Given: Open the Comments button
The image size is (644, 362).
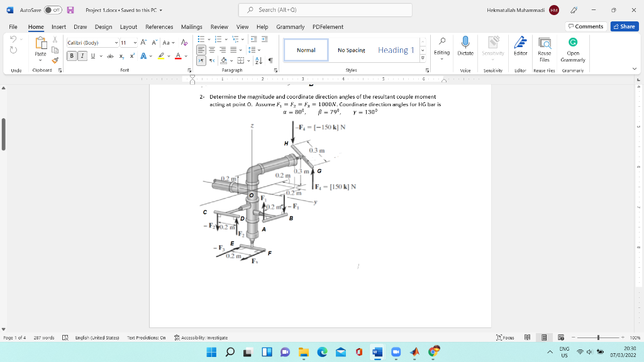Looking at the screenshot, I should (585, 26).
